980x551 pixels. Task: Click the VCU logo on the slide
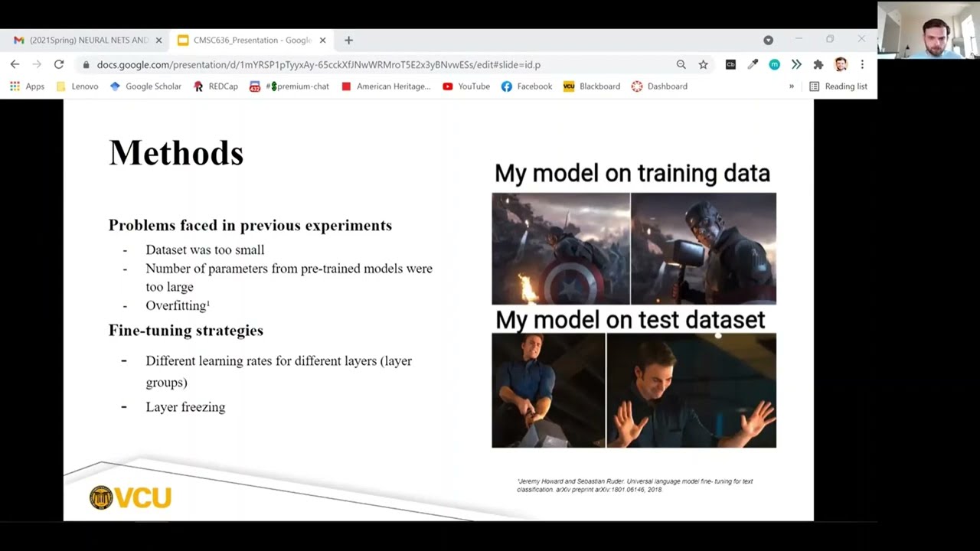click(130, 497)
